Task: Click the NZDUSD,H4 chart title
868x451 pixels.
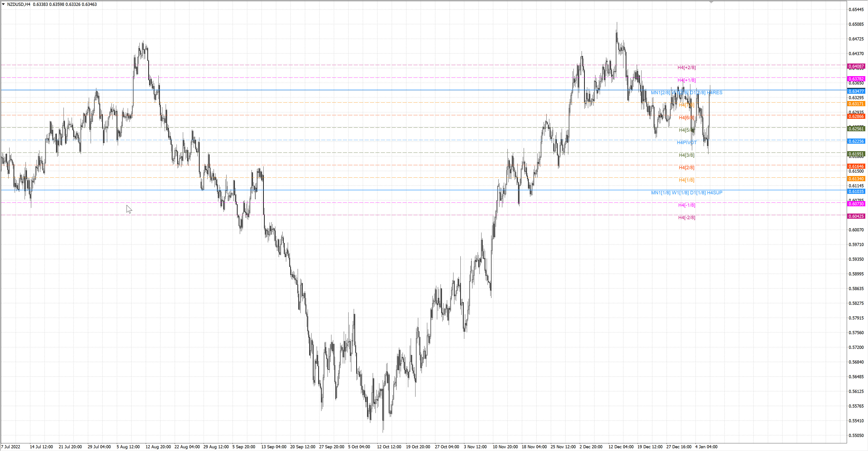Action: point(19,4)
